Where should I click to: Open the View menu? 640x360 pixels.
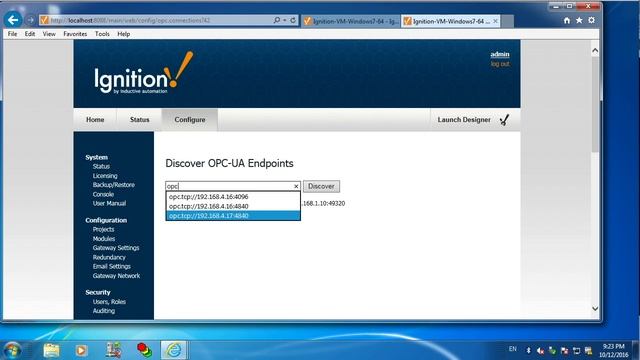tap(49, 34)
